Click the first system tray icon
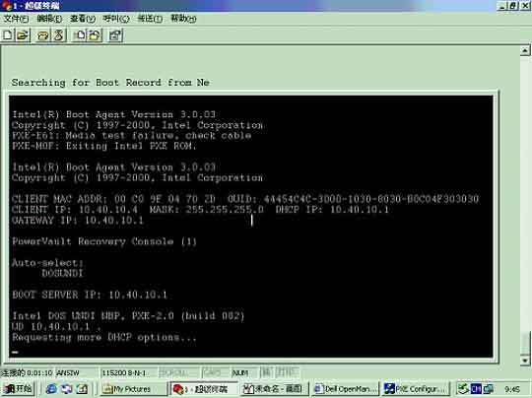The height and width of the screenshot is (398, 532). [x=462, y=389]
